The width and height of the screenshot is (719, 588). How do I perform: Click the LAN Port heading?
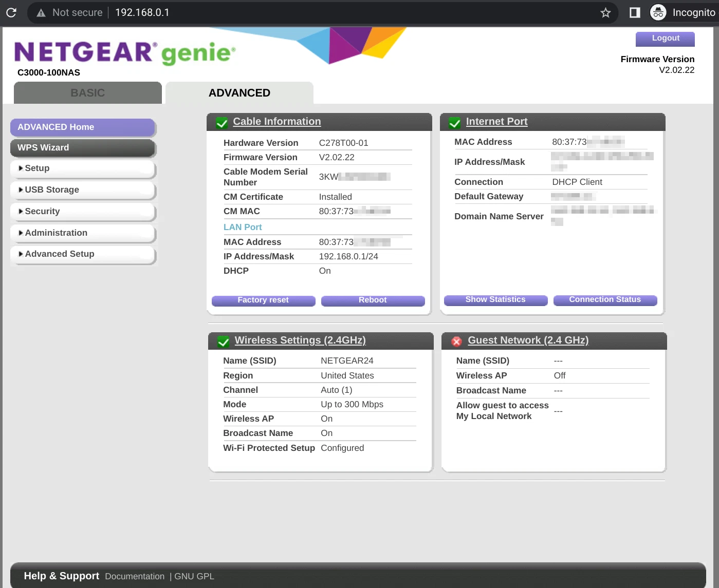click(243, 227)
